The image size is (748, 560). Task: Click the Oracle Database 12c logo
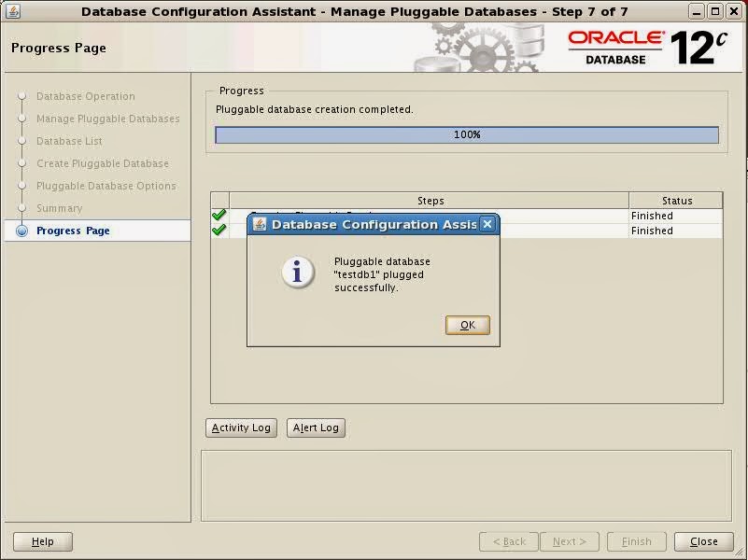647,48
